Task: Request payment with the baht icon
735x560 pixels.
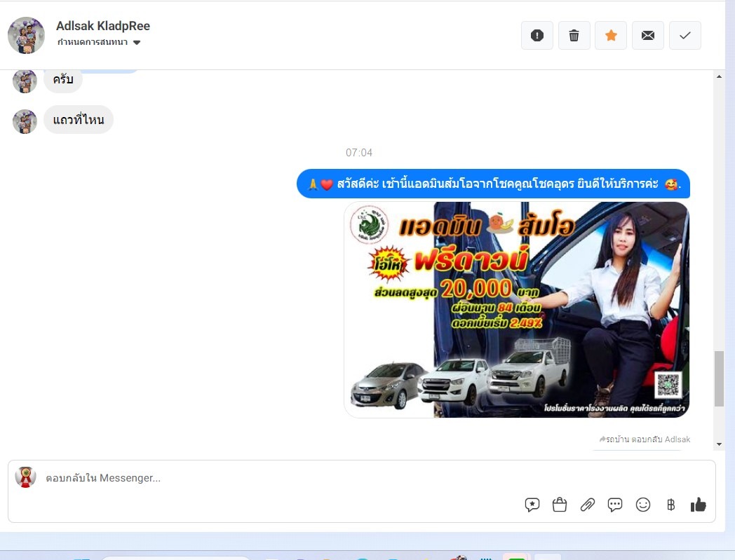Action: click(x=670, y=505)
